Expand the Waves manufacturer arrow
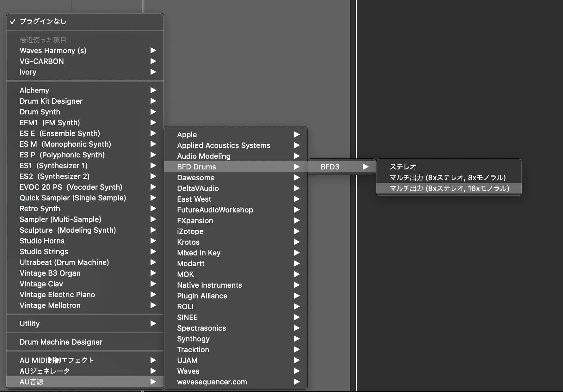The height and width of the screenshot is (392, 563). tap(297, 371)
